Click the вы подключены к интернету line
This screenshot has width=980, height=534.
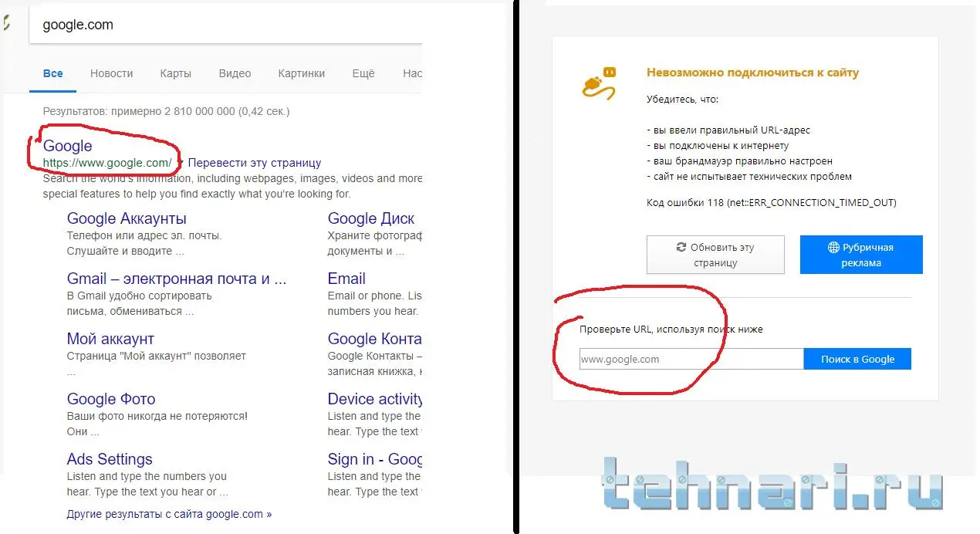[718, 146]
